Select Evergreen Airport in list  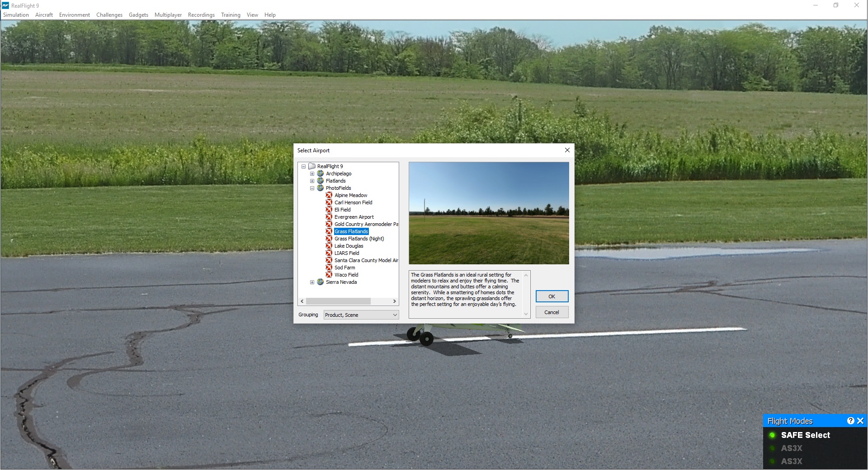354,217
